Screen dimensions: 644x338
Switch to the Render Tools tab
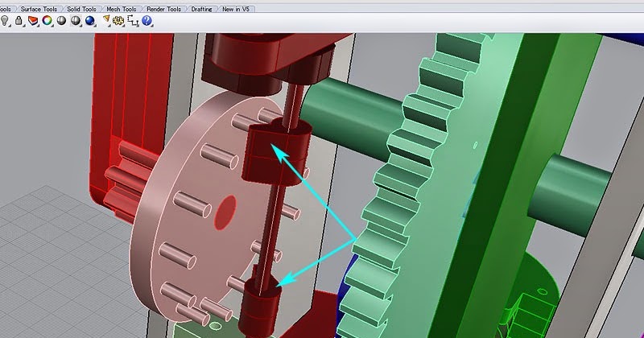[x=163, y=9]
